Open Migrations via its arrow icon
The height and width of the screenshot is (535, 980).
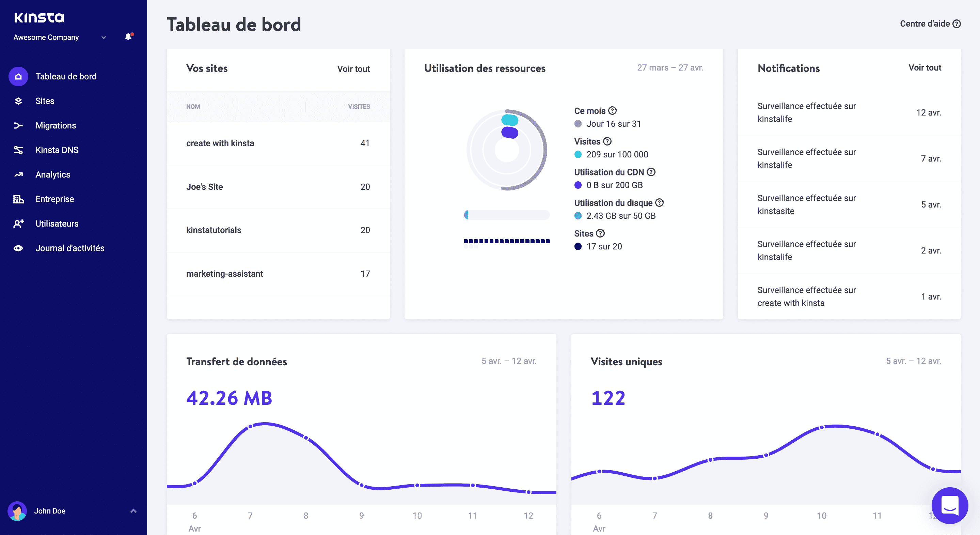(18, 125)
